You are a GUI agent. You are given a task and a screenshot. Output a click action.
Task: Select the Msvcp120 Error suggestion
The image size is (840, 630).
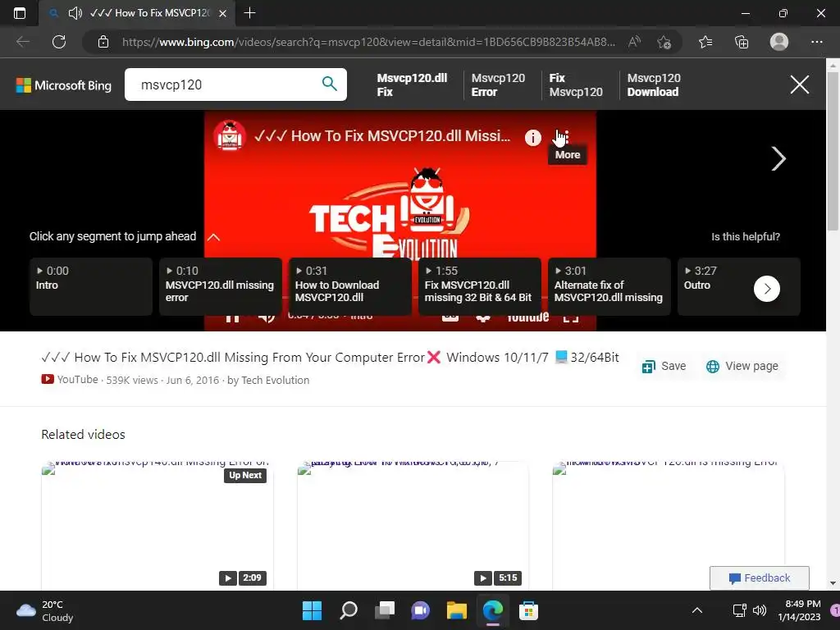tap(498, 84)
